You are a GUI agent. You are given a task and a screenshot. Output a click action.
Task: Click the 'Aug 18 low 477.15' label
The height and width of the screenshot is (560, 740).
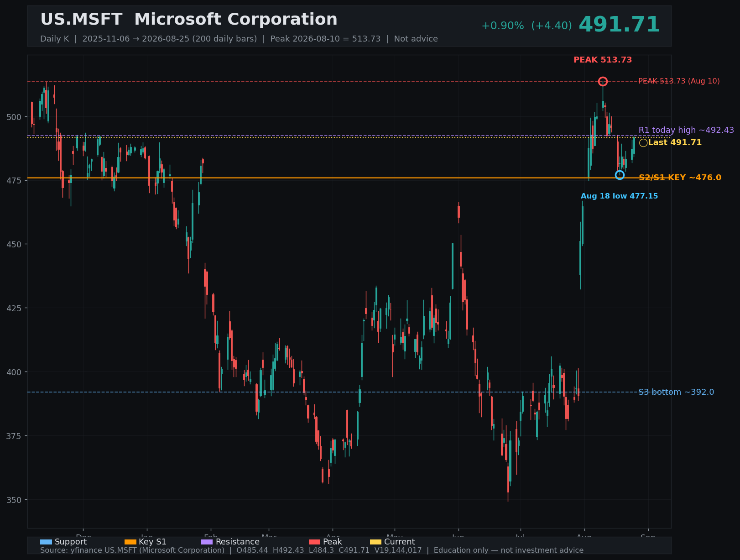coord(619,196)
